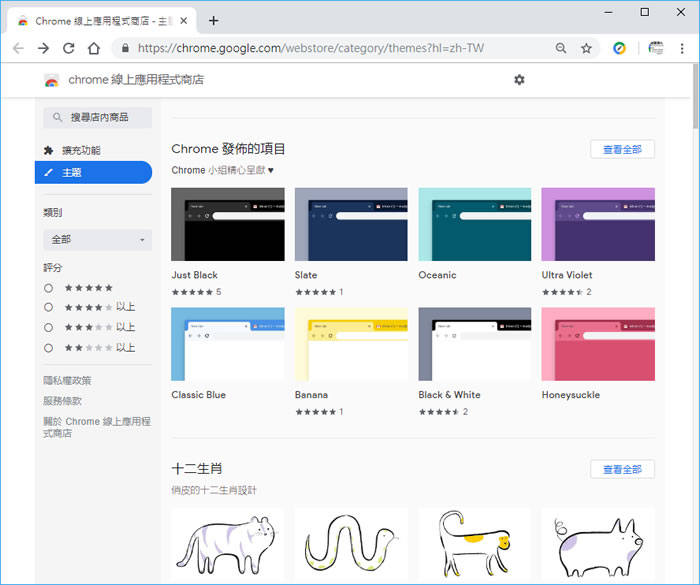The height and width of the screenshot is (585, 700).
Task: Open the Just Black theme thumbnail
Action: (228, 224)
